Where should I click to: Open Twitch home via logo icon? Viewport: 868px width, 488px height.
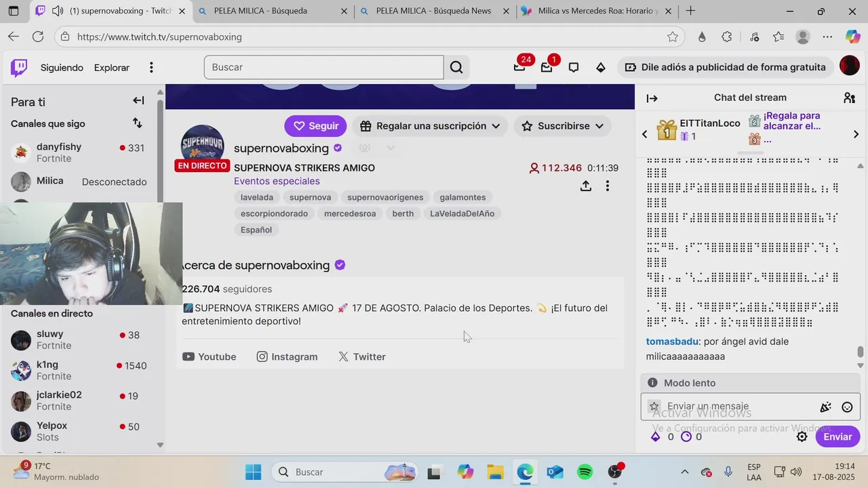click(x=19, y=67)
